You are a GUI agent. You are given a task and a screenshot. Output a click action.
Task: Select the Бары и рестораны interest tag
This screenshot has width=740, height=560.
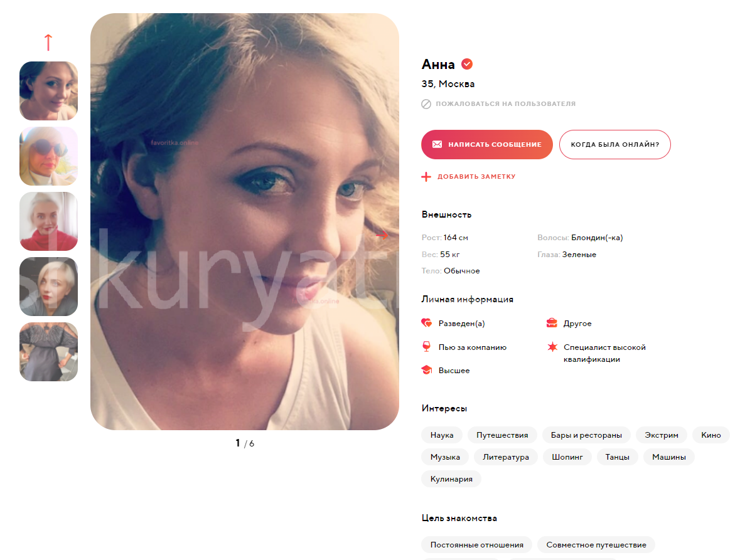point(586,435)
